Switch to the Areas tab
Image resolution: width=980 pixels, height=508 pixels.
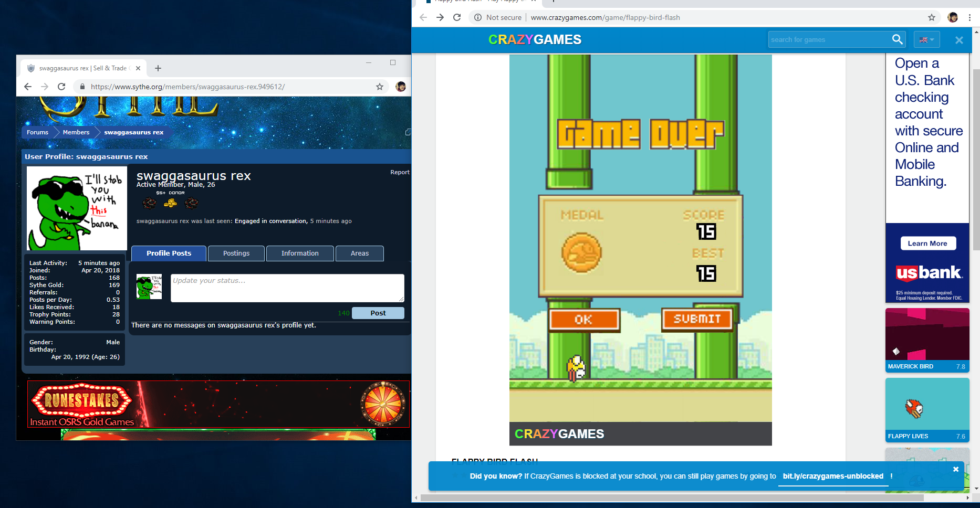pyautogui.click(x=360, y=253)
